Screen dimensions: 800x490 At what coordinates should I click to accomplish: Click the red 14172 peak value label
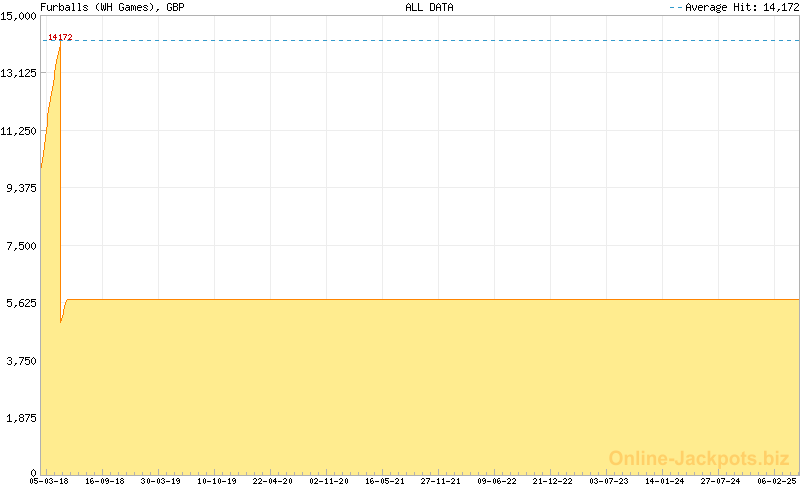click(60, 37)
